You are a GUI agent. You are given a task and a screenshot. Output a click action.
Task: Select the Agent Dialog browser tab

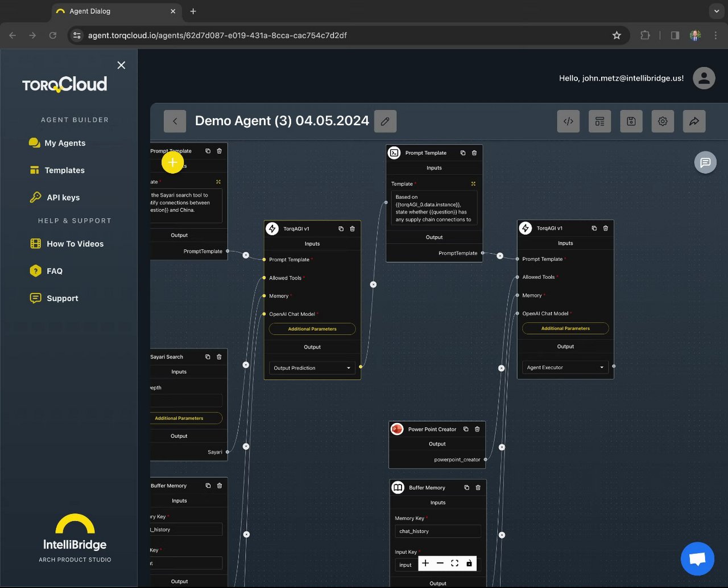click(x=117, y=11)
